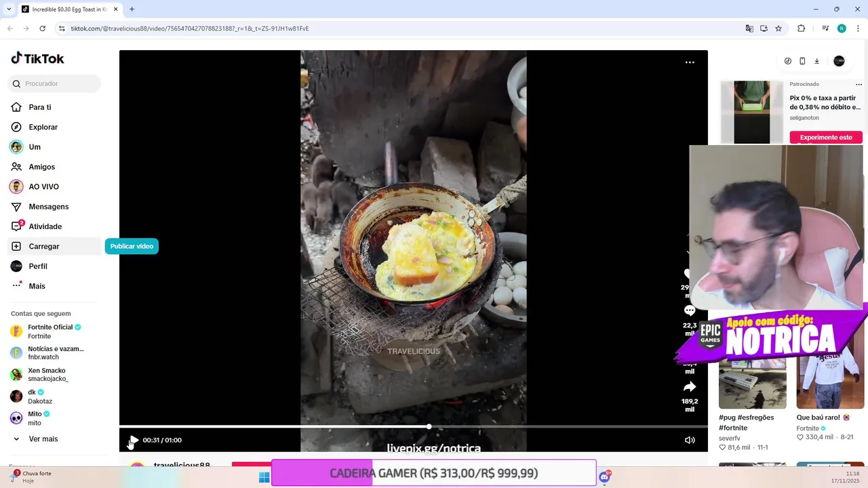Viewport: 868px width, 488px height.
Task: Open the TikTok coins icon in header
Action: point(787,61)
